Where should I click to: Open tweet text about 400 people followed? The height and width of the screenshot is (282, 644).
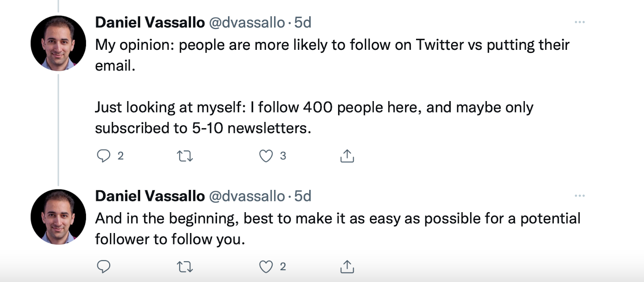click(x=313, y=108)
